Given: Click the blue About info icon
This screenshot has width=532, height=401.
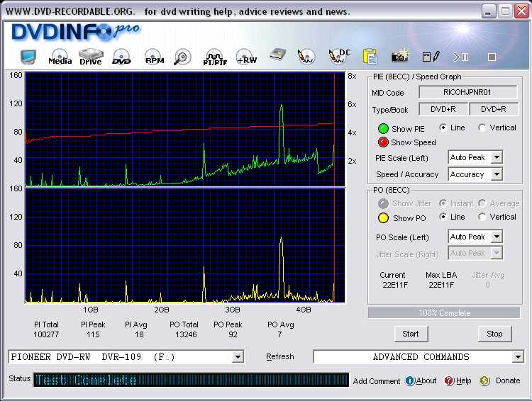Looking at the screenshot, I should tap(410, 380).
